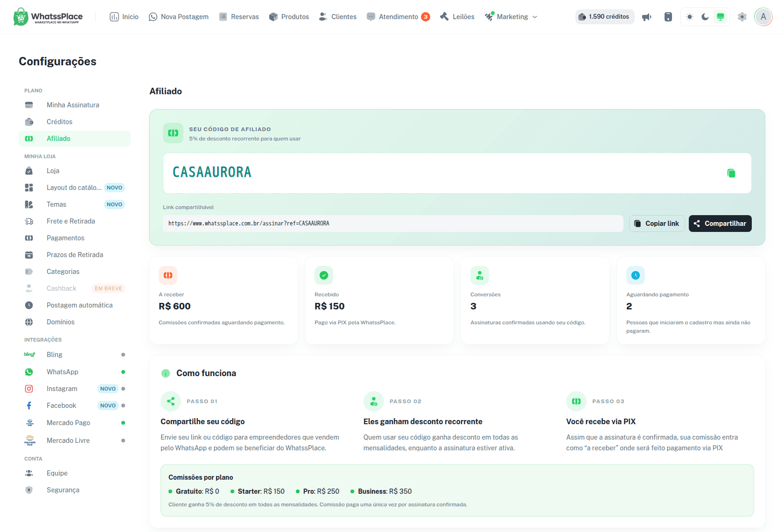Switch to dark theme moon icon
Viewport: 784px width, 532px height.
tap(705, 17)
